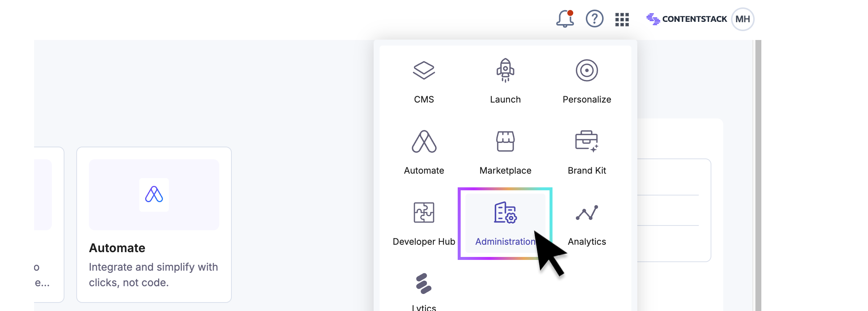Open the notifications bell
The image size is (868, 311).
[565, 19]
